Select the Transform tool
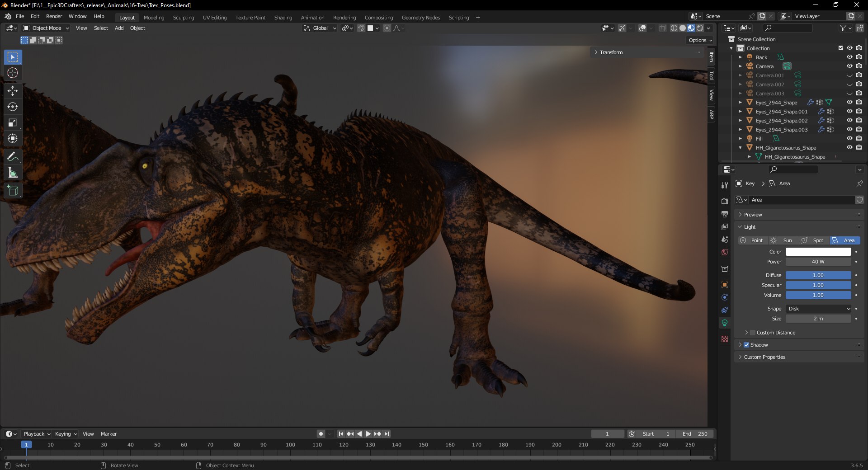 click(13, 138)
